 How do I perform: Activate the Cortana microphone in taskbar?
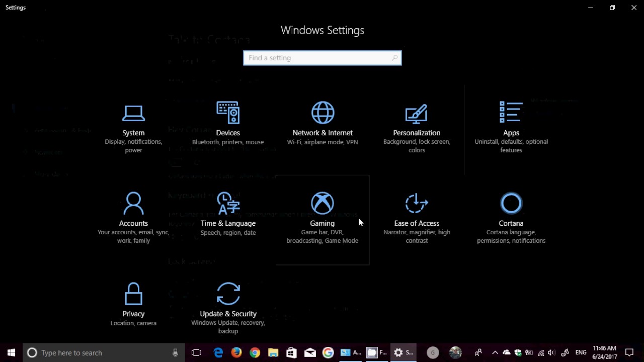point(175,352)
